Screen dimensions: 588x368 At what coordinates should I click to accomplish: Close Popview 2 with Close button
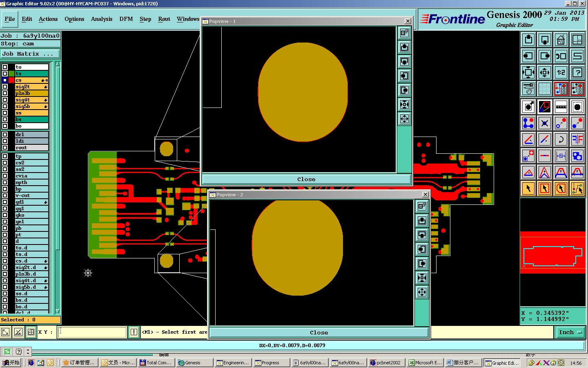(x=319, y=332)
